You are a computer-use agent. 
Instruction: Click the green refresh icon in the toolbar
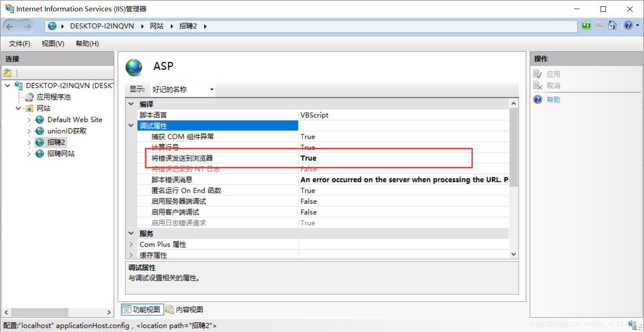pos(586,25)
